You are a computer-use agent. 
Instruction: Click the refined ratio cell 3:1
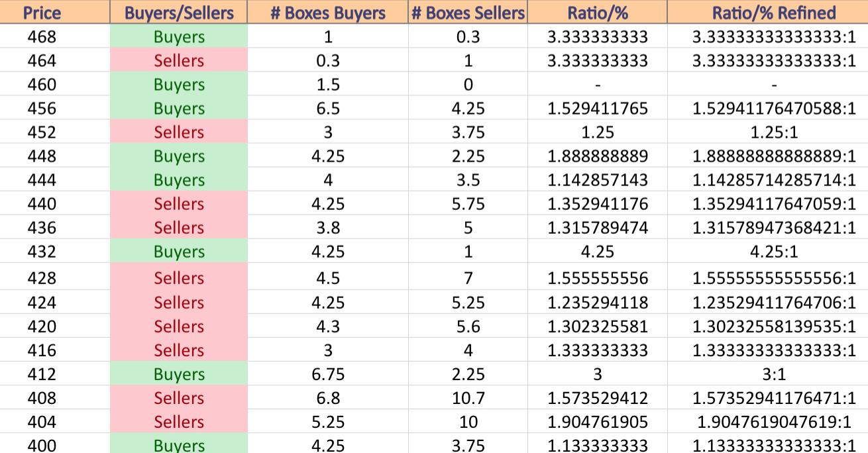pos(774,374)
